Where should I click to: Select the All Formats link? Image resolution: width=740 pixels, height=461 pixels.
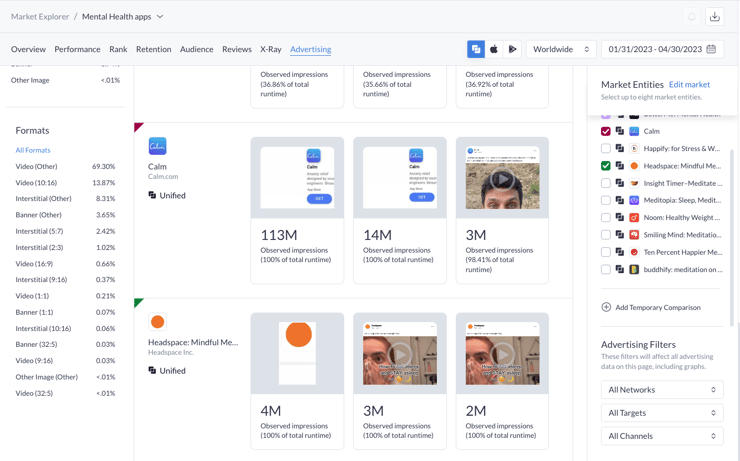click(x=33, y=150)
